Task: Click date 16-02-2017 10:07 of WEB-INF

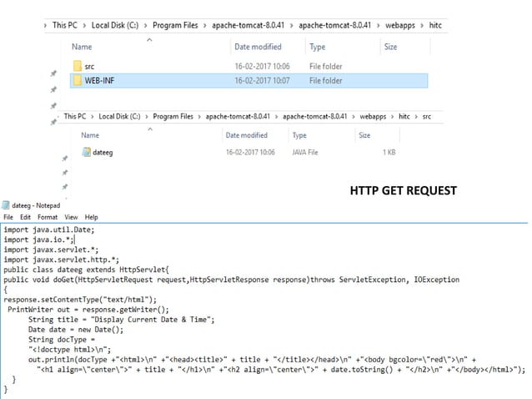Action: (x=263, y=81)
